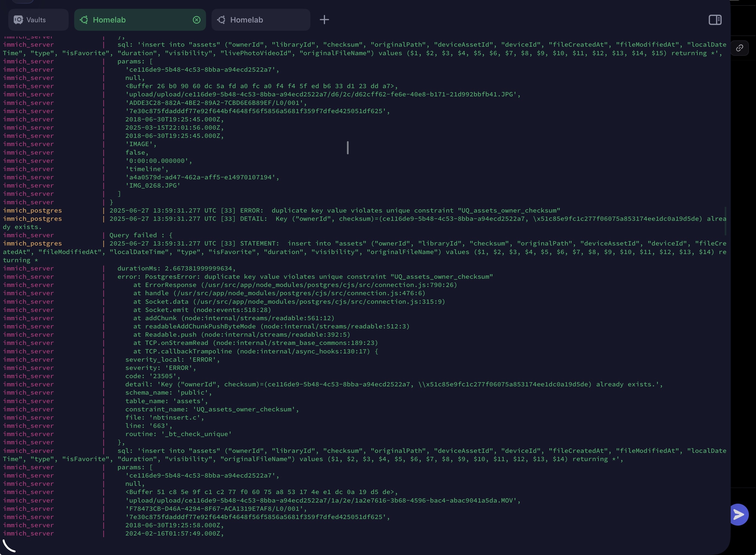Screen dimensions: 756x555
Task: Click the "detail: 'Key ("ownerId", checksum)" line
Action: [394, 384]
